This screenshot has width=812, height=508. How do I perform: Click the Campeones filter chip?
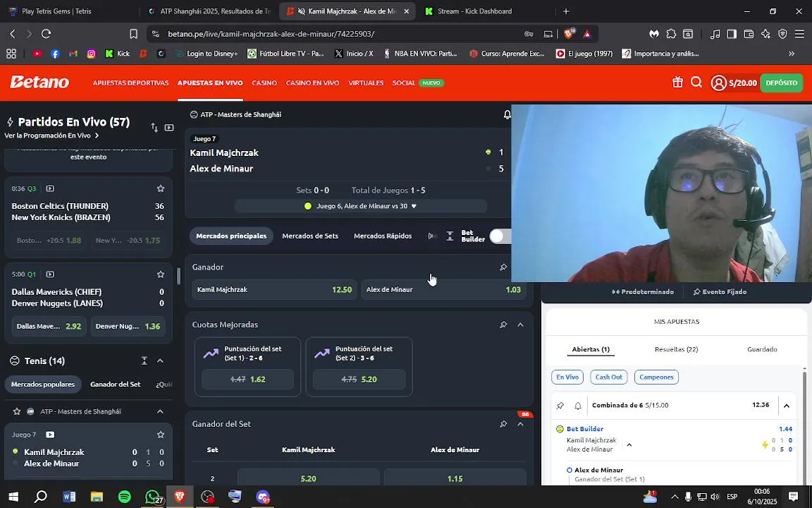[656, 377]
